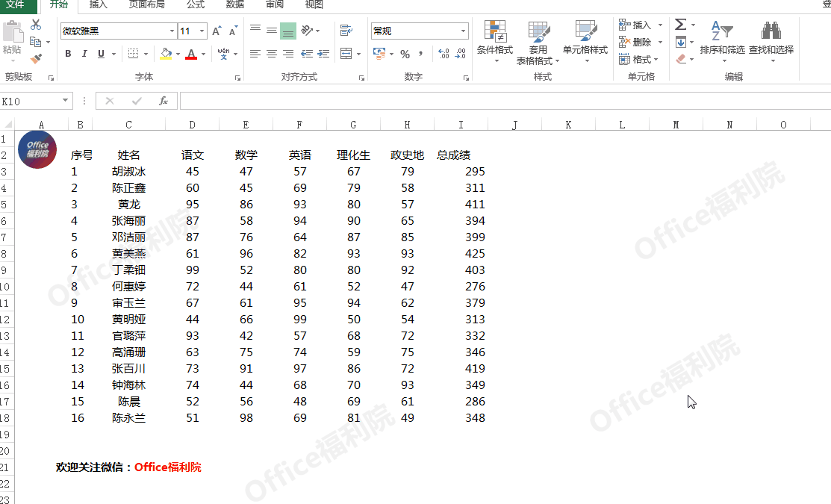Click the 套用表格格式 format as table button
This screenshot has width=831, height=504.
pyautogui.click(x=538, y=42)
